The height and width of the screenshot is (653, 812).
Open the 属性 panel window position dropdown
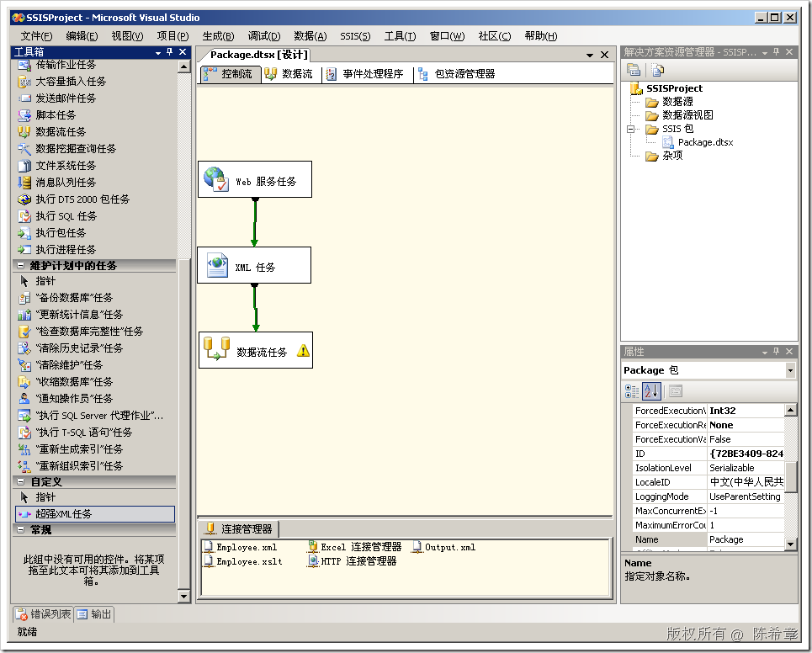pos(764,352)
